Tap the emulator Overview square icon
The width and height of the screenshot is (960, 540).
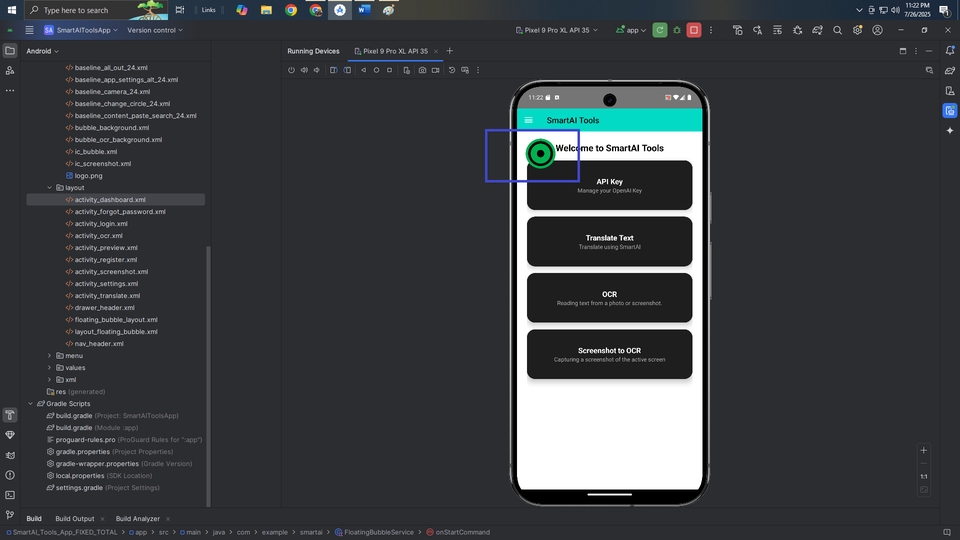pos(389,70)
